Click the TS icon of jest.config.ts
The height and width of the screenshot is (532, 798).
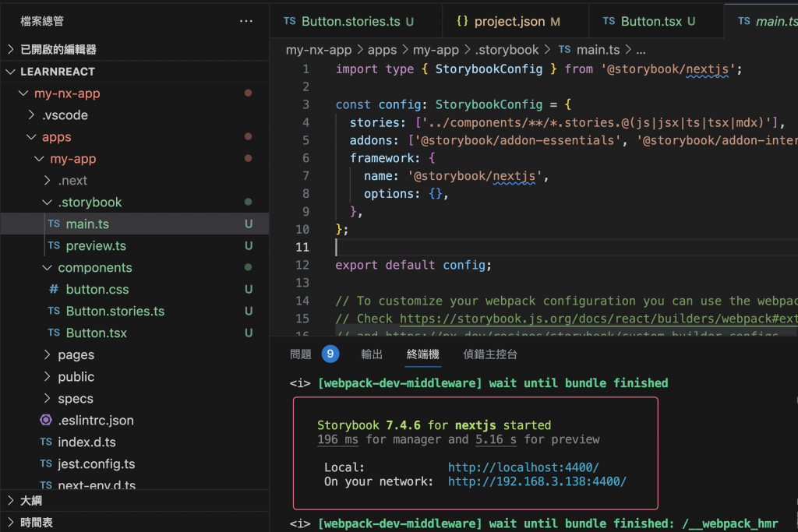point(46,464)
